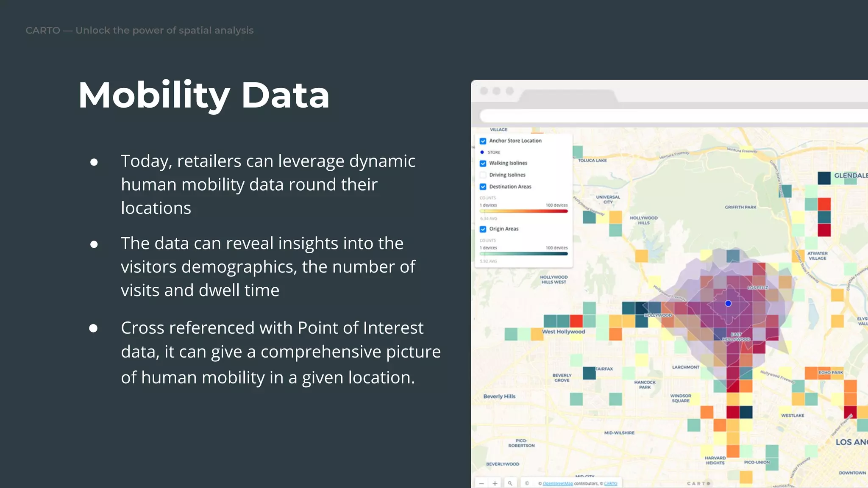Click the FAIRFAX map label

(604, 369)
